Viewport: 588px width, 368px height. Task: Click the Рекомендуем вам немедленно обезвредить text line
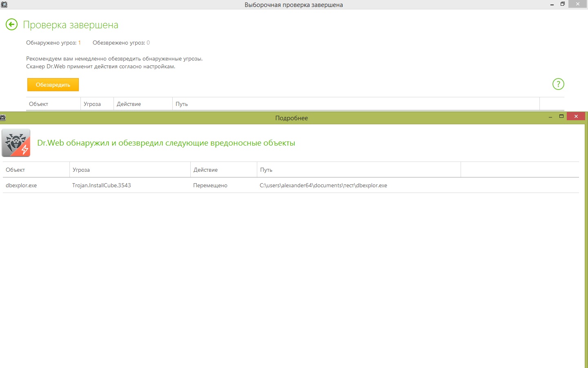point(114,58)
